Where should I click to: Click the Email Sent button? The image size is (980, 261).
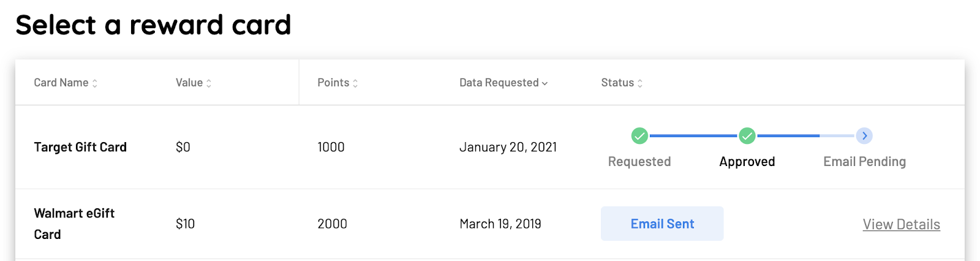pyautogui.click(x=662, y=224)
